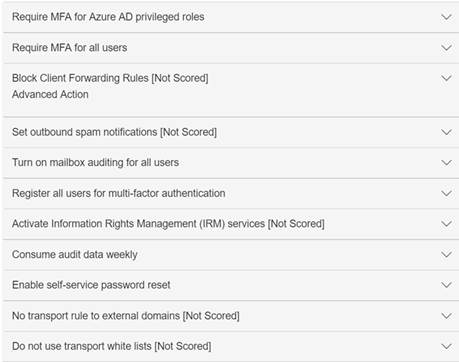Viewport: 459px width, 362px height.
Task: Select Set outbound spam notifications title text
Action: click(114, 132)
